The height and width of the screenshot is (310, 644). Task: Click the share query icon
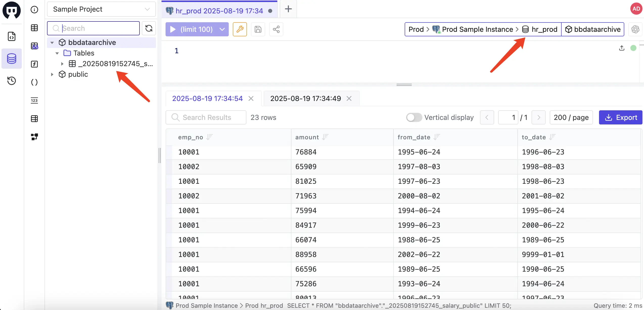[276, 29]
